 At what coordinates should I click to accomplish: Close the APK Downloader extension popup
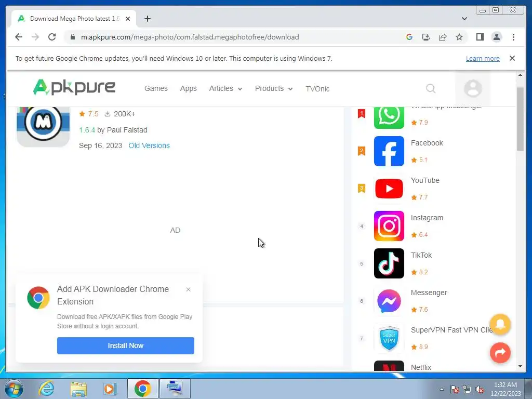point(188,289)
